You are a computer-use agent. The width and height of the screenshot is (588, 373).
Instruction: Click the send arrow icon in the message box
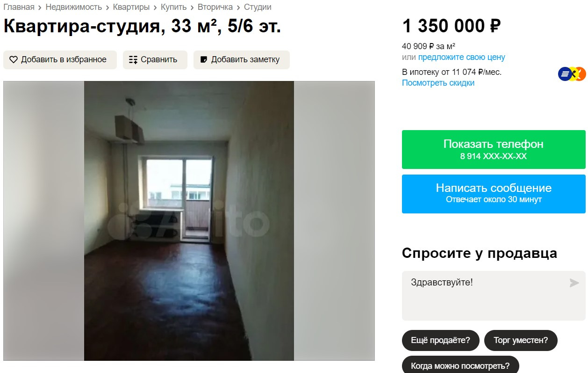click(x=574, y=283)
